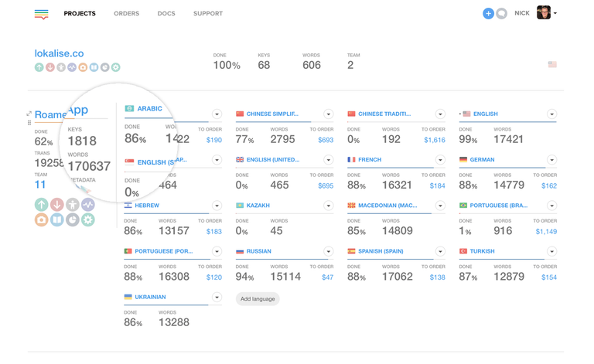Open the grey chat bubble icon
The image size is (594, 364).
(x=501, y=14)
